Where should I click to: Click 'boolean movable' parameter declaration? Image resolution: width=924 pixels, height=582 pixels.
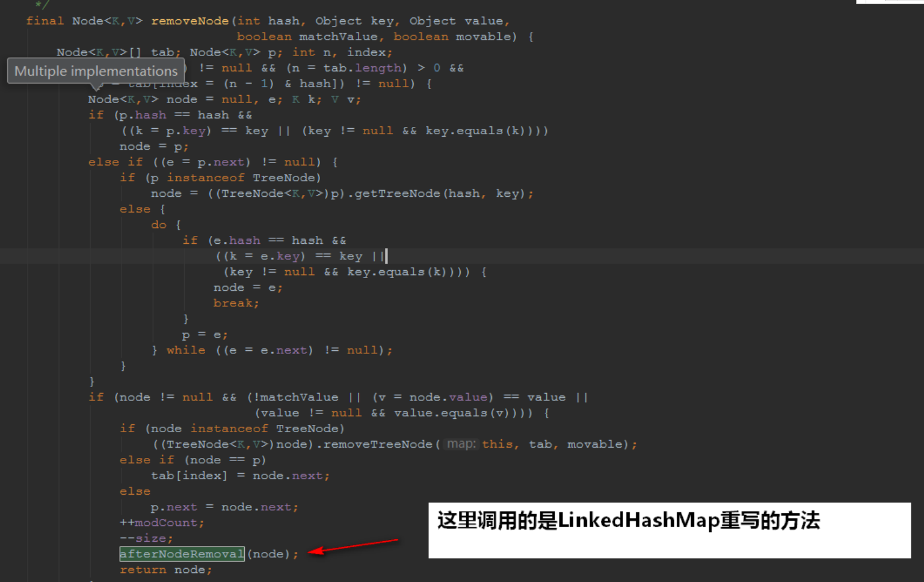(x=452, y=37)
